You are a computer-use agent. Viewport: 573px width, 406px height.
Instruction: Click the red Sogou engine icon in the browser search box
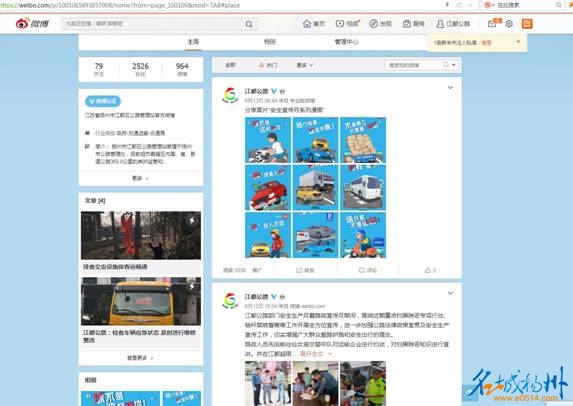487,5
